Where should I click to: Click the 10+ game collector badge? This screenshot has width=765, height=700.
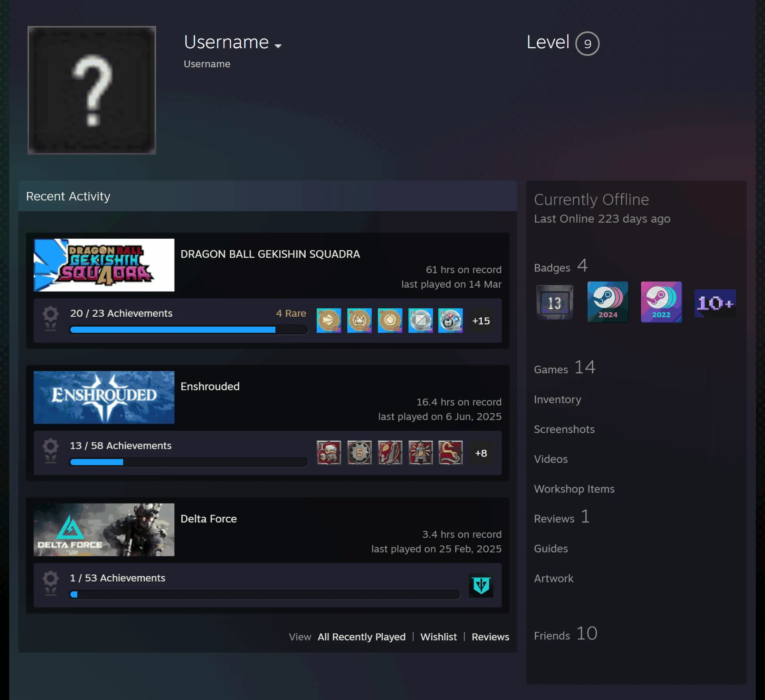point(715,303)
